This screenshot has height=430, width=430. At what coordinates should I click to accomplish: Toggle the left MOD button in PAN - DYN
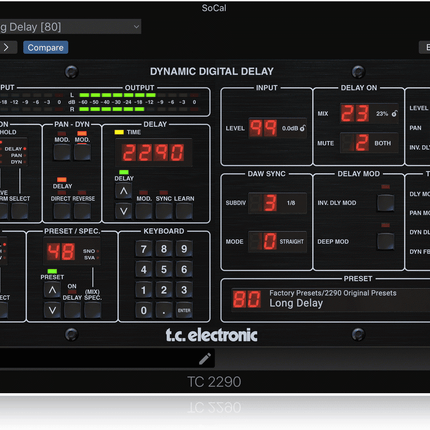click(x=62, y=153)
